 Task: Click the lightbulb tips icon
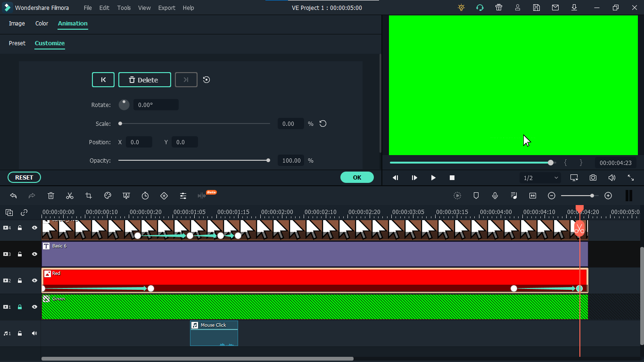(461, 8)
